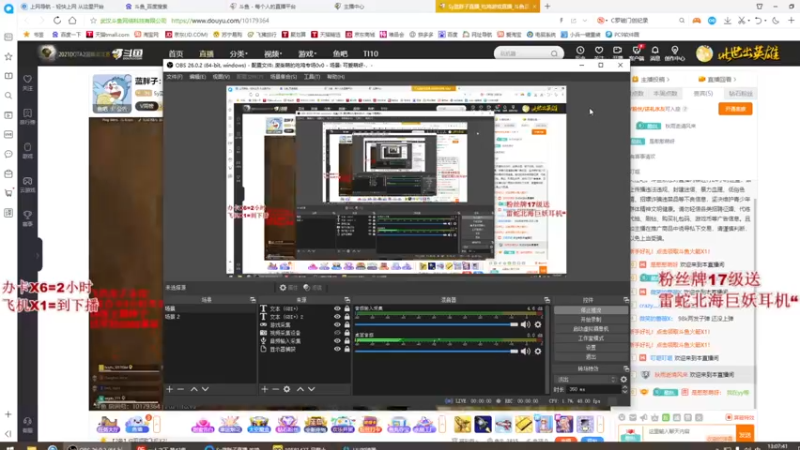Viewport: 800px width, 450px height.
Task: Remove selected scene with minus icon
Action: pos(181,389)
